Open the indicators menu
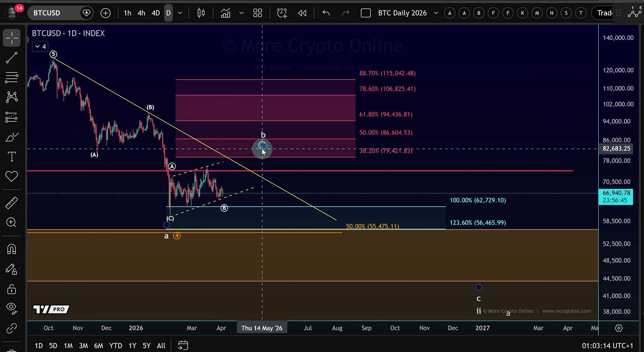Image resolution: width=644 pixels, height=352 pixels. (226, 13)
